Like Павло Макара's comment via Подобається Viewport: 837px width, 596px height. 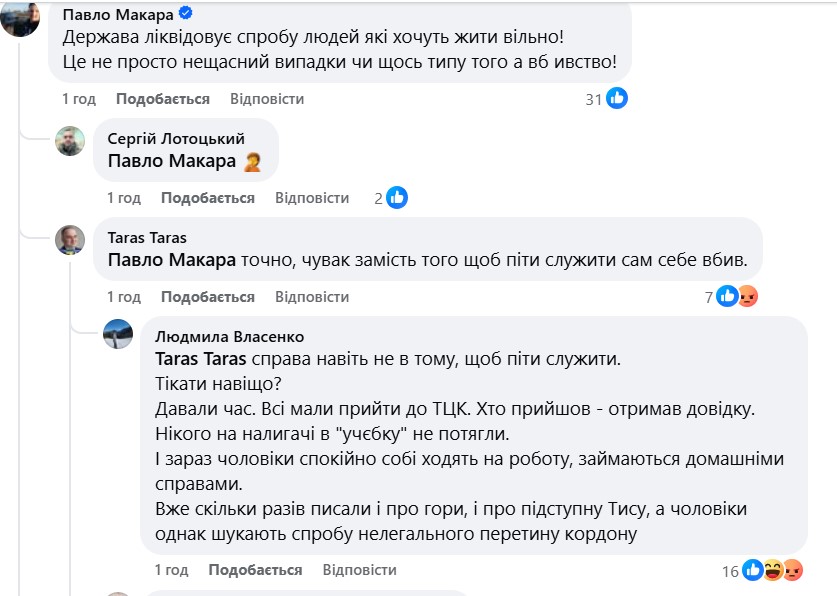click(x=162, y=99)
